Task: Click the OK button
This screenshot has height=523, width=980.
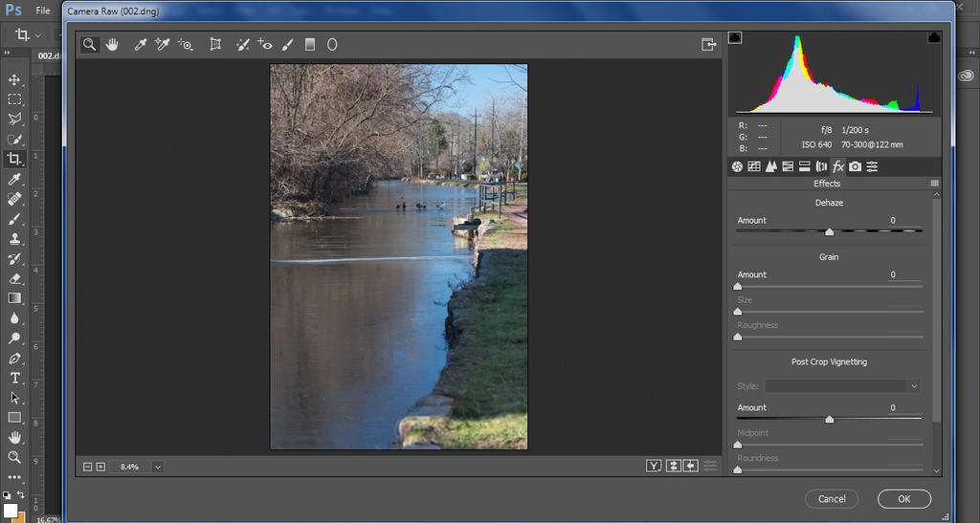Action: [903, 498]
